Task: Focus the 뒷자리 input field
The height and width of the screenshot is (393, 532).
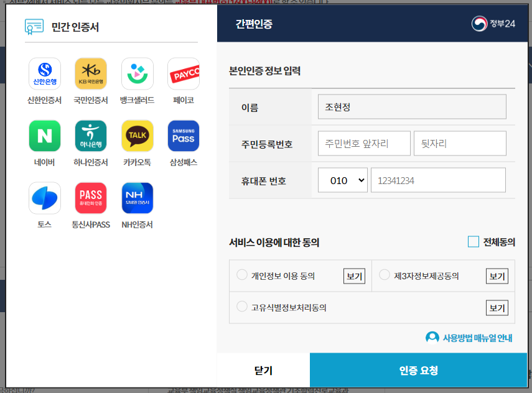Action: 460,144
